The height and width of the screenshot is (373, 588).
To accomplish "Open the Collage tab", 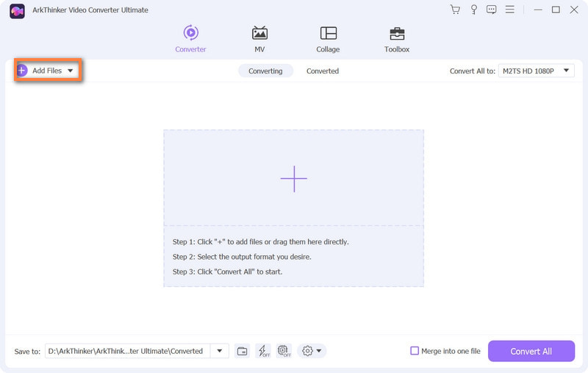I will [x=328, y=39].
